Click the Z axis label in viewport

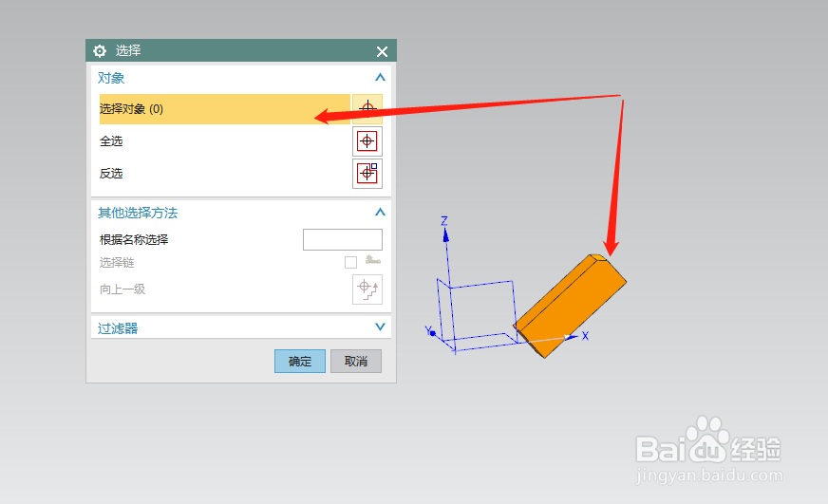444,220
